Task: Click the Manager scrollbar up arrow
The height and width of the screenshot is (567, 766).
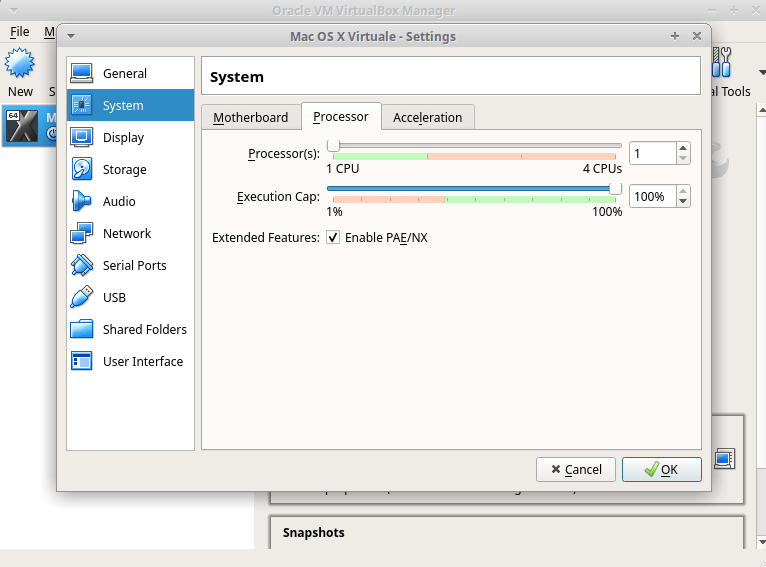Action: coord(762,111)
